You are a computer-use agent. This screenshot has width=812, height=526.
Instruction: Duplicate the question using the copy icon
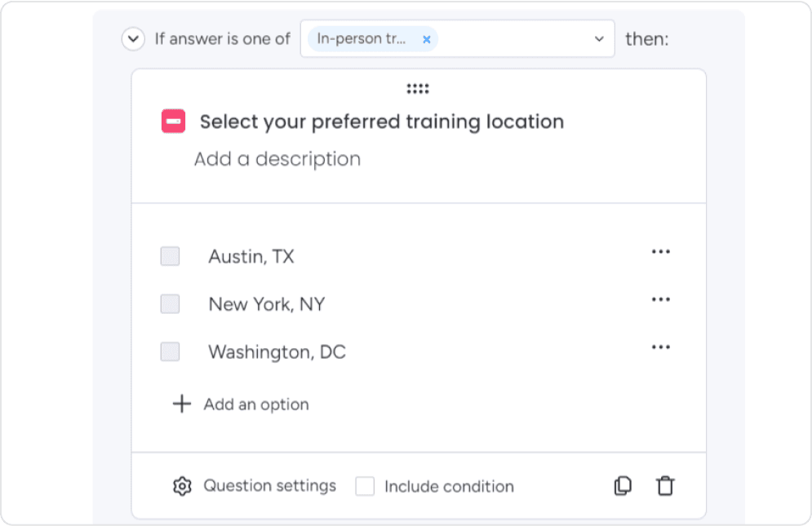[622, 485]
